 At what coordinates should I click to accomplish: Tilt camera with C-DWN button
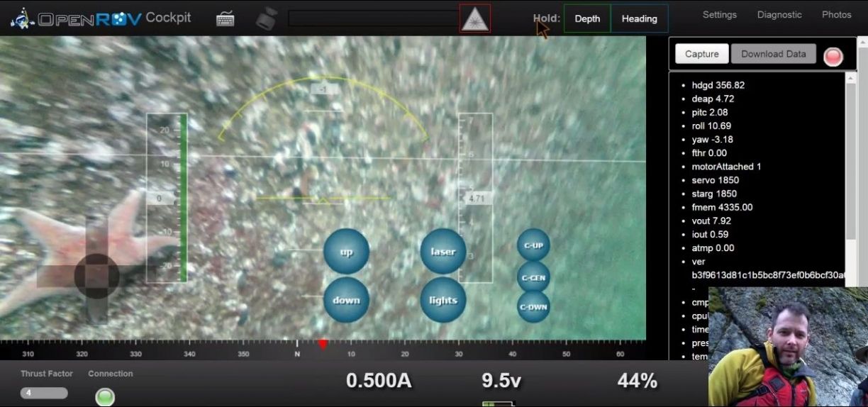[533, 307]
